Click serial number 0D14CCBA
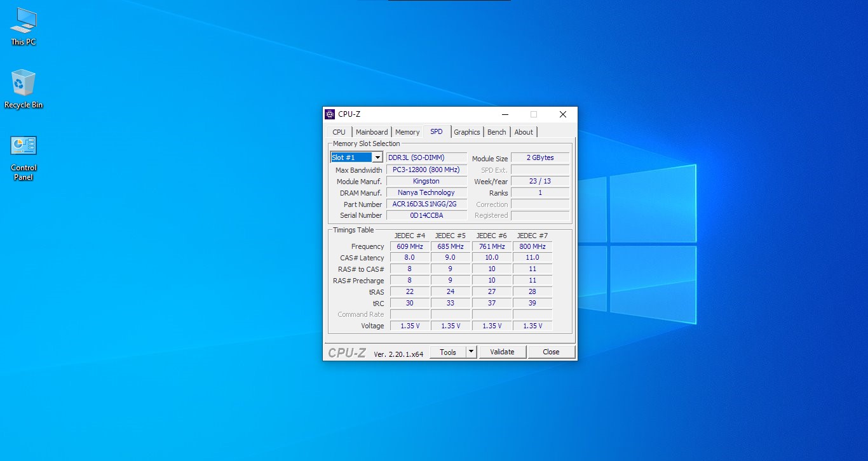This screenshot has height=461, width=868. [426, 215]
